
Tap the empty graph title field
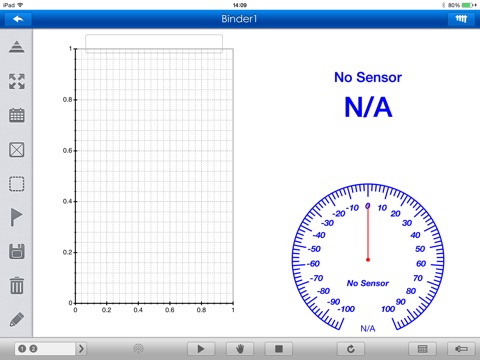click(x=154, y=43)
